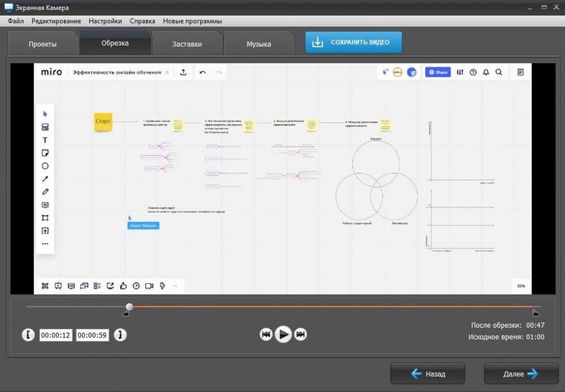Click the trim start marker under the timeline

point(126,314)
